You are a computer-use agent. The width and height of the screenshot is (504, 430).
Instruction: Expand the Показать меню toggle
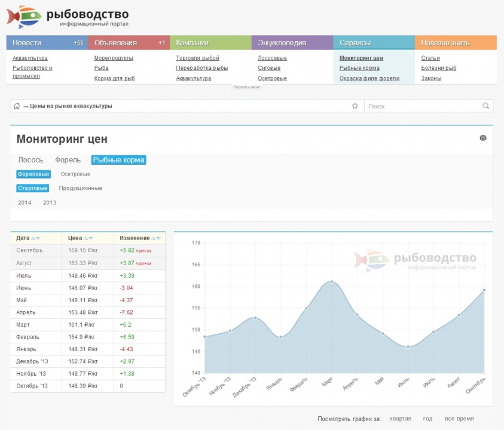pos(247,87)
